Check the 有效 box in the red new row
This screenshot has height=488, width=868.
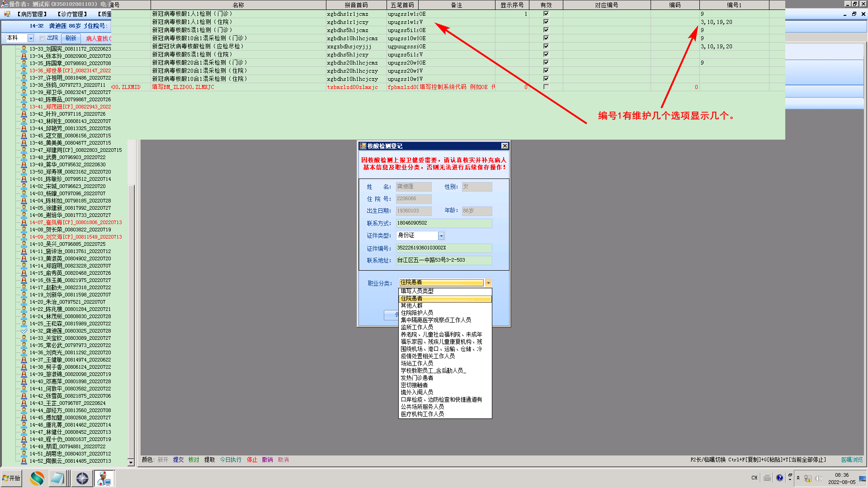click(x=546, y=87)
